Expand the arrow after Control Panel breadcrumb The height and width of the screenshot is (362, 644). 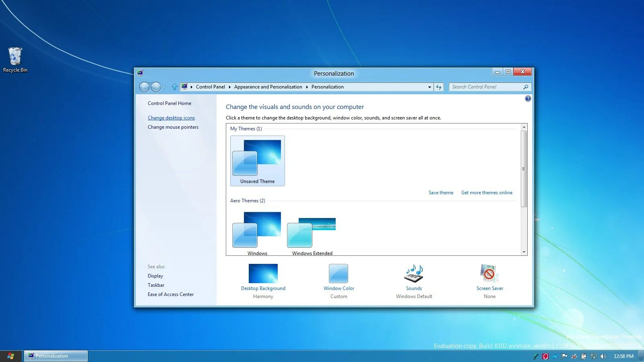(x=230, y=87)
